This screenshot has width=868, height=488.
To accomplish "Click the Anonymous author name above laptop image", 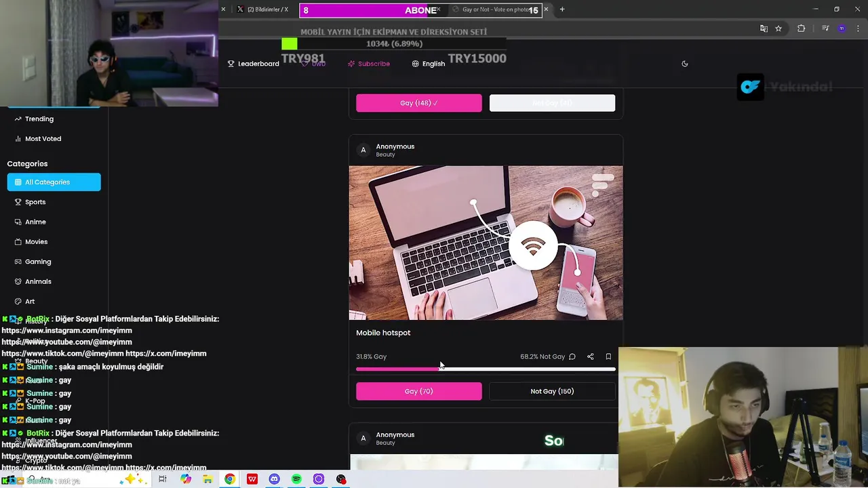I will coord(395,146).
